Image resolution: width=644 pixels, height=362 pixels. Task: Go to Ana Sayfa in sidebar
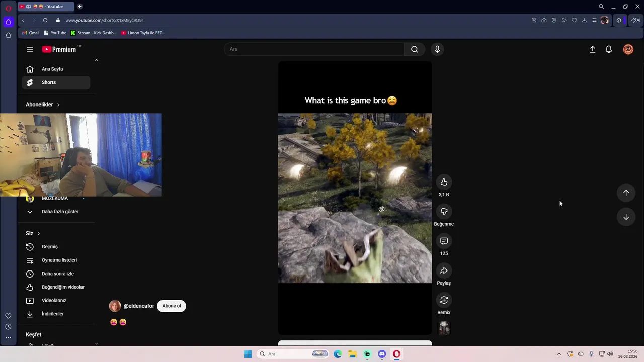(56, 69)
